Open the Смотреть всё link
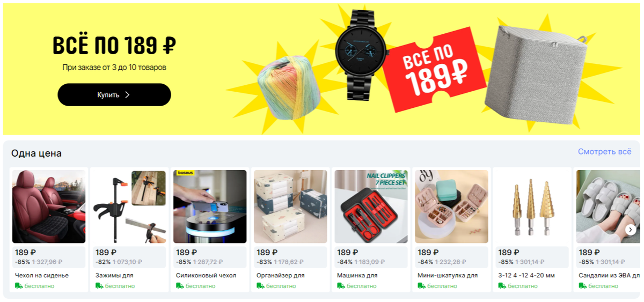This screenshot has width=644, height=302. 604,152
